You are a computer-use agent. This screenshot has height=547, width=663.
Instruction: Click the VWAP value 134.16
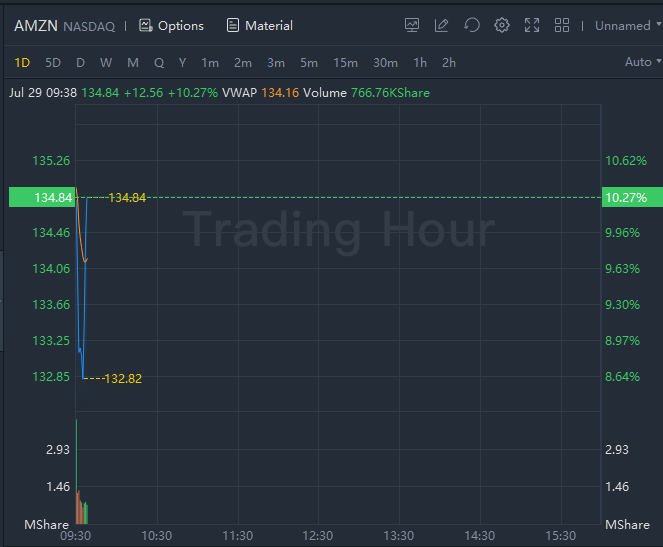tap(280, 93)
